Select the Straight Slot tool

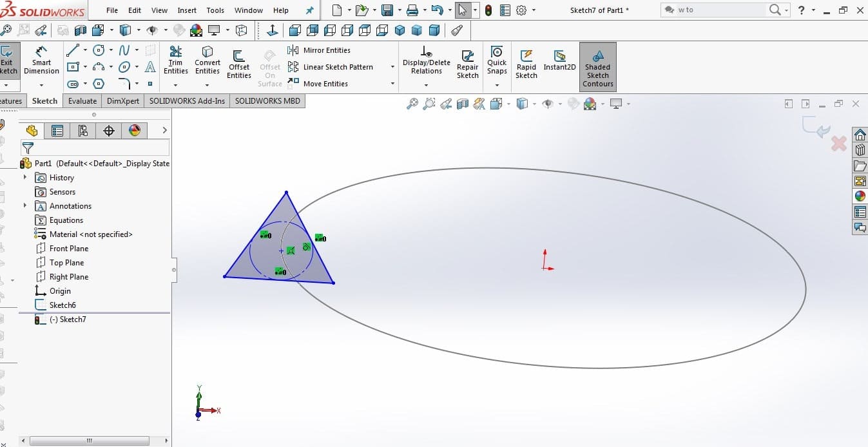(72, 84)
